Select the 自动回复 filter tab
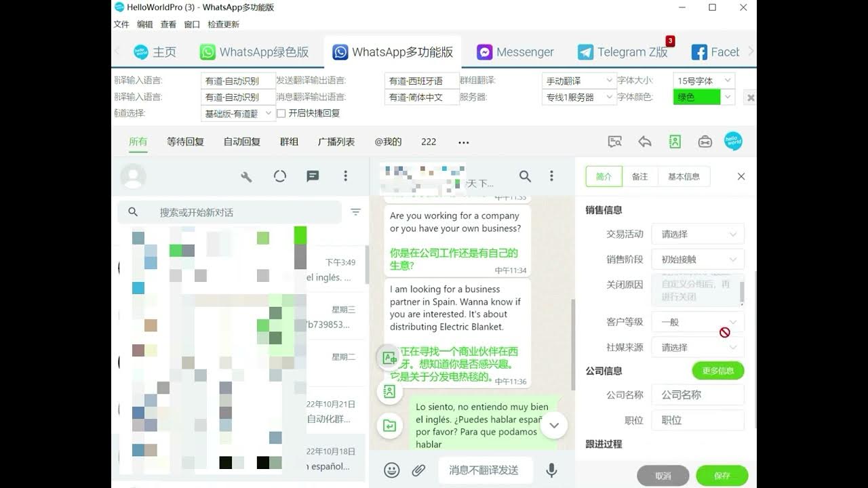868x488 pixels. click(x=242, y=142)
